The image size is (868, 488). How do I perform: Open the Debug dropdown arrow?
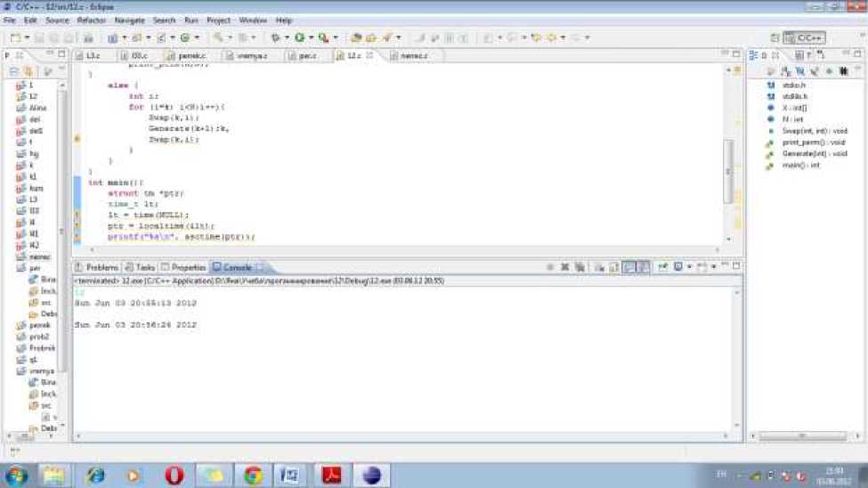(x=287, y=37)
